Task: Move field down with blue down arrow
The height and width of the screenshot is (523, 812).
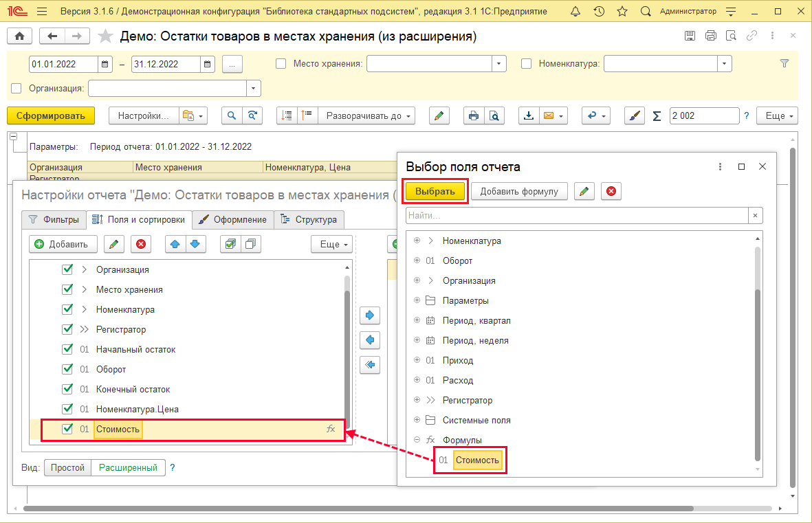Action: point(195,244)
